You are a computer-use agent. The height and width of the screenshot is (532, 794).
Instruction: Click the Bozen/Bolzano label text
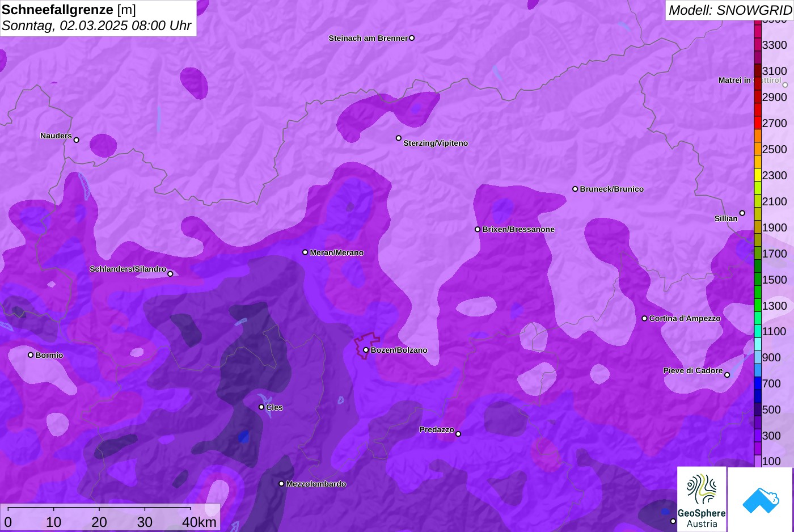tap(399, 350)
